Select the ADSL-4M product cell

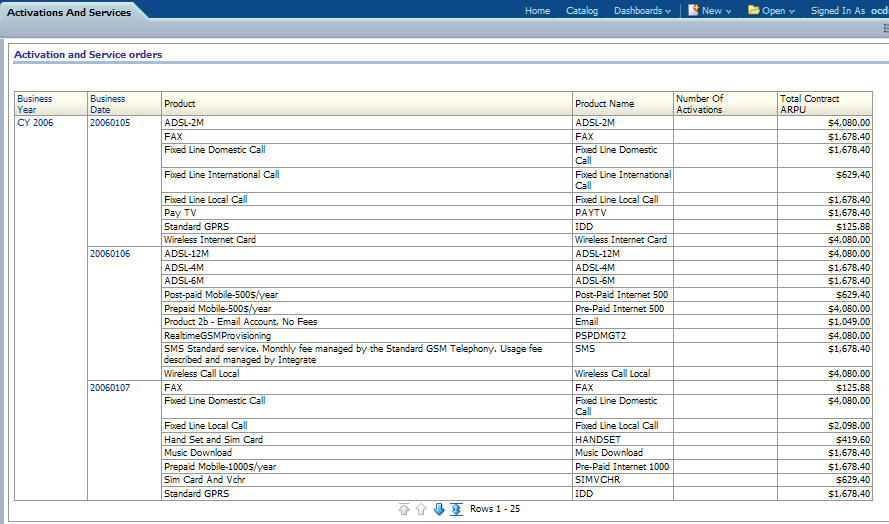point(367,267)
